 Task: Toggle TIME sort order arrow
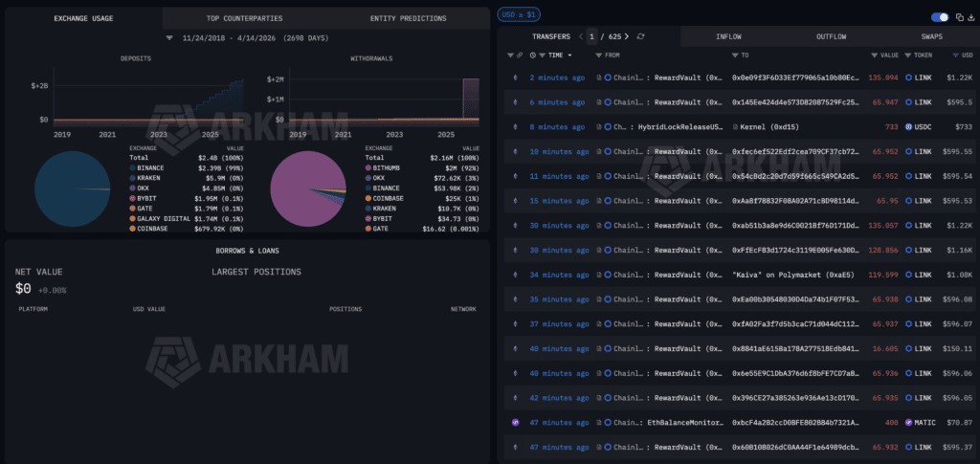[x=569, y=55]
